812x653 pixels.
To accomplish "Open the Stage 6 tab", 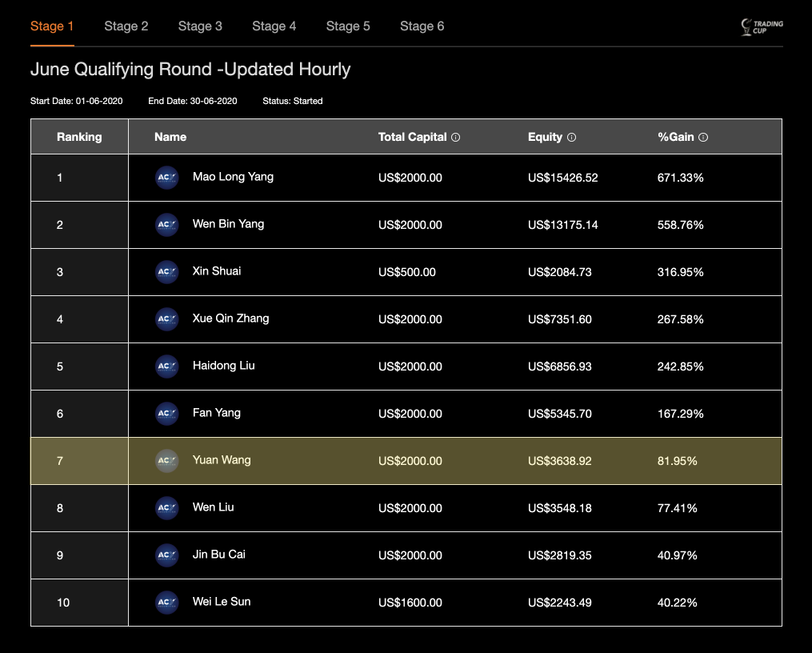I will pos(422,26).
